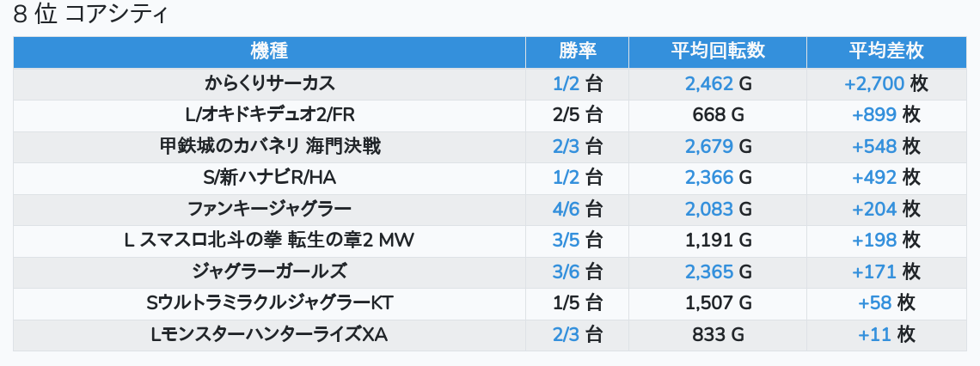The image size is (980, 366).
Task: Sort by the 勝率 column header
Action: coord(577,52)
